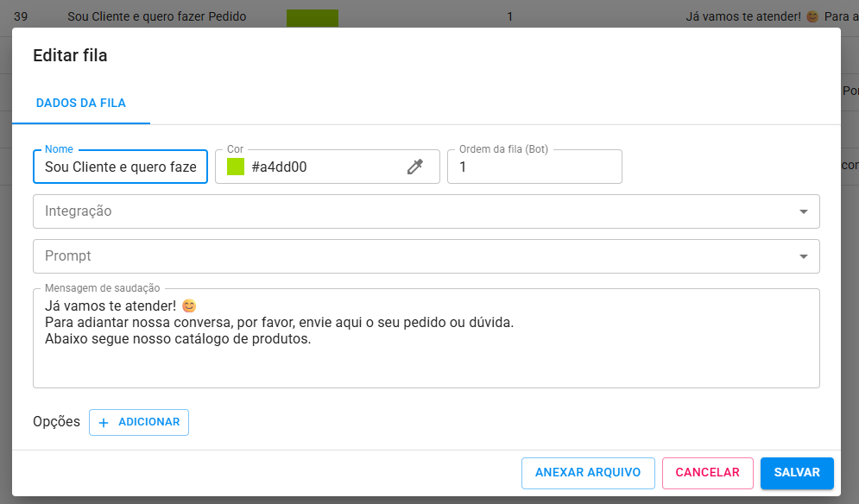859x504 pixels.
Task: Open the Prompt dropdown arrow
Action: click(x=803, y=256)
